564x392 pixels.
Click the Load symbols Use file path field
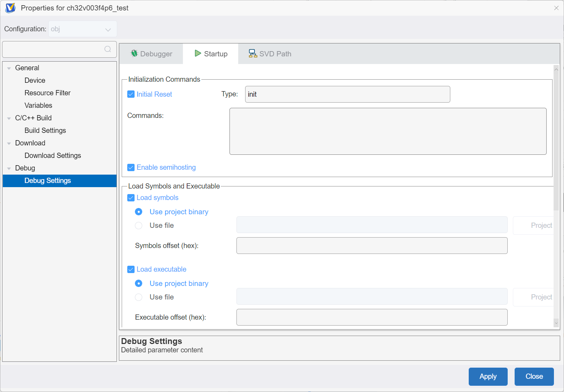372,225
